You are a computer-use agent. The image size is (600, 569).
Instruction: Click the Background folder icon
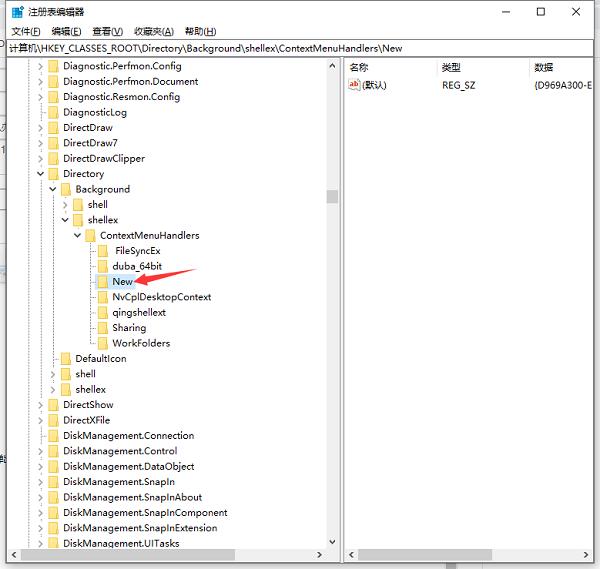(66, 189)
